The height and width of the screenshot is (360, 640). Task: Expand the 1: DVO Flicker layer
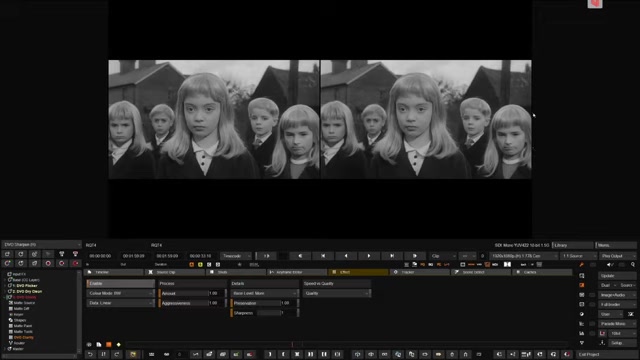pos(5,286)
